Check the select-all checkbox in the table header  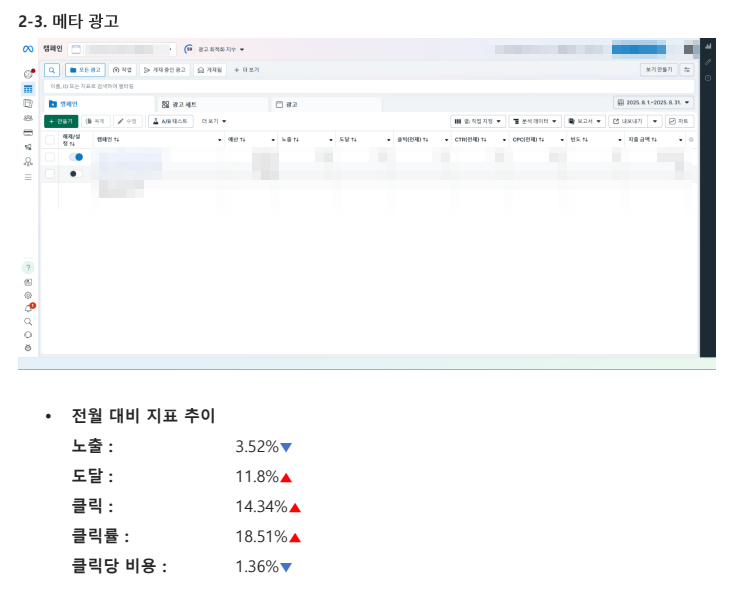[x=50, y=140]
